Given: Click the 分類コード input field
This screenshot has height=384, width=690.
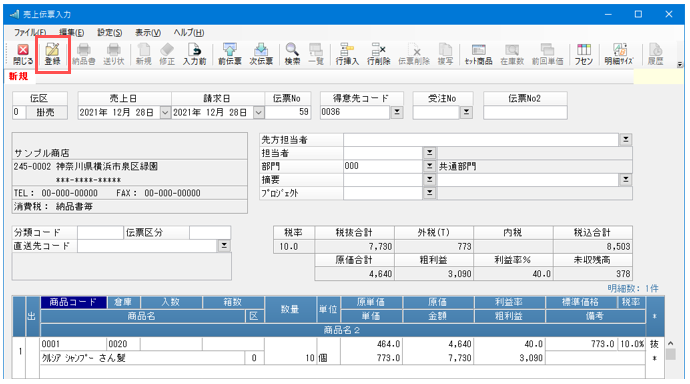Looking at the screenshot, I should click(100, 233).
